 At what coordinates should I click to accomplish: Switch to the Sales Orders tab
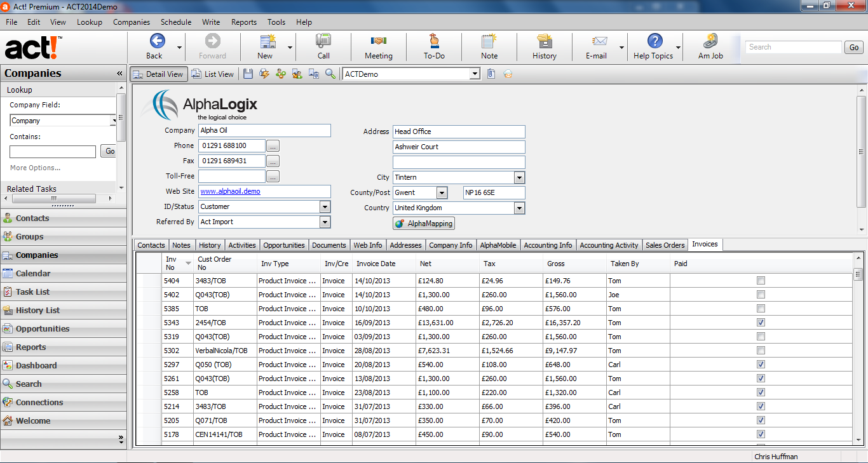point(665,245)
